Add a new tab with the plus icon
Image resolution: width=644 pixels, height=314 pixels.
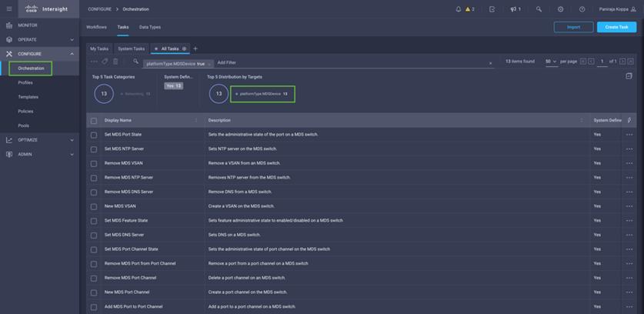coord(195,48)
